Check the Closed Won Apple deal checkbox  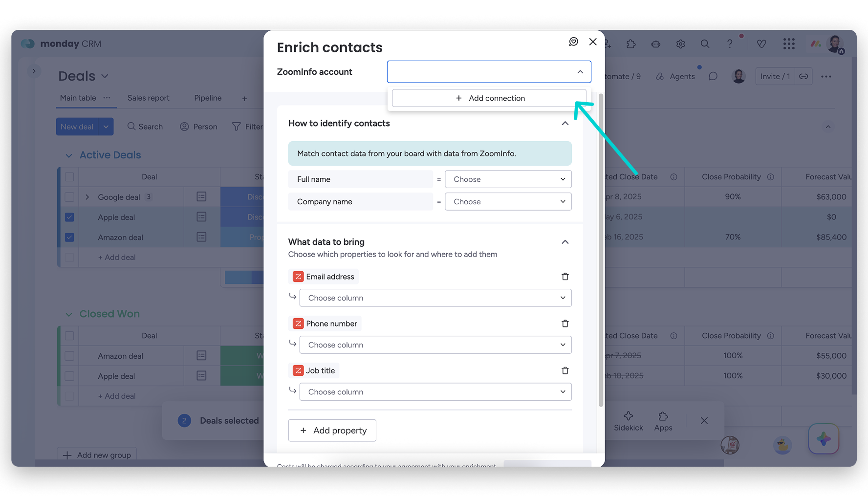[69, 376]
